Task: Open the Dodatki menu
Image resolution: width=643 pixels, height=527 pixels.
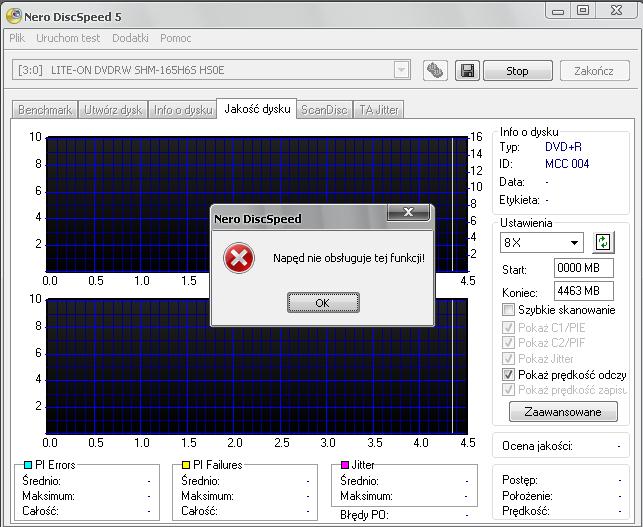Action: click(130, 38)
